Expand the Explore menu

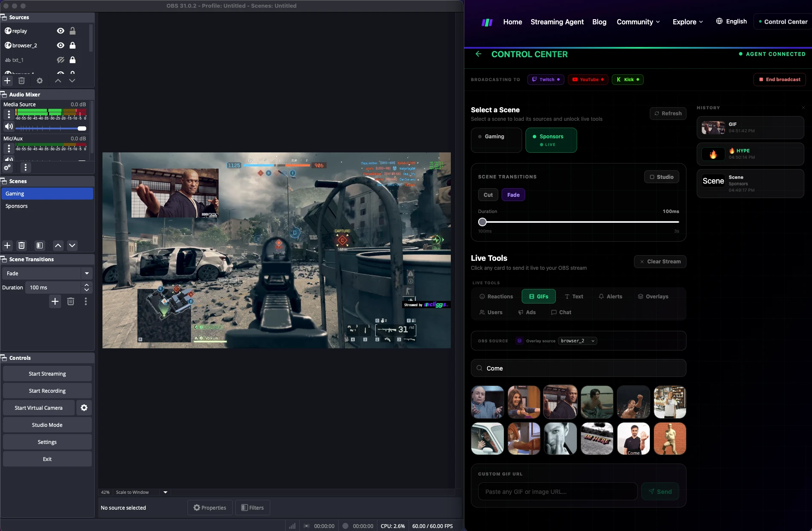click(x=688, y=22)
